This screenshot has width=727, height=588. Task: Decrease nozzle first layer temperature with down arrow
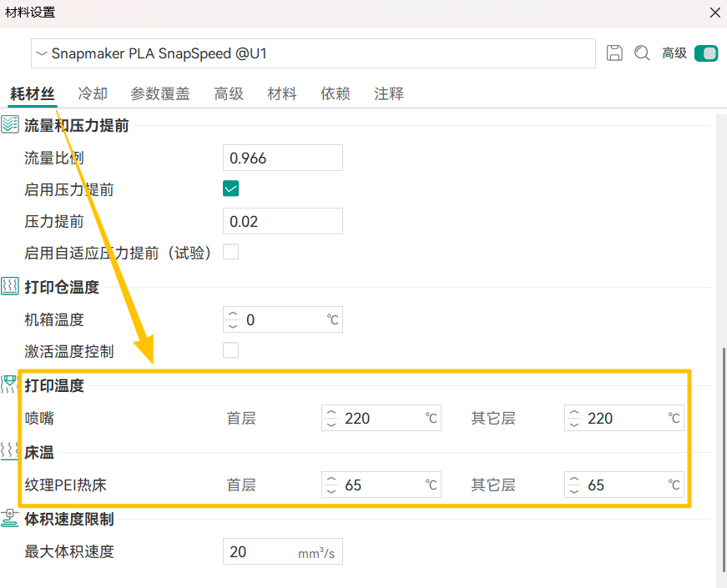331,424
